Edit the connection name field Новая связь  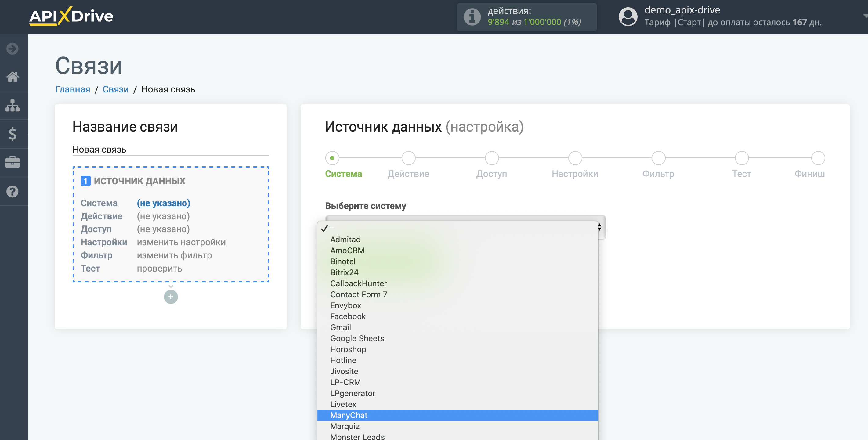[x=171, y=149]
